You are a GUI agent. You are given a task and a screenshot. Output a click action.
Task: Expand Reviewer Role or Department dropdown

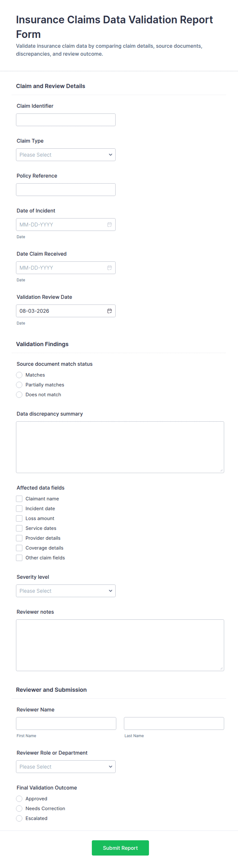point(66,767)
